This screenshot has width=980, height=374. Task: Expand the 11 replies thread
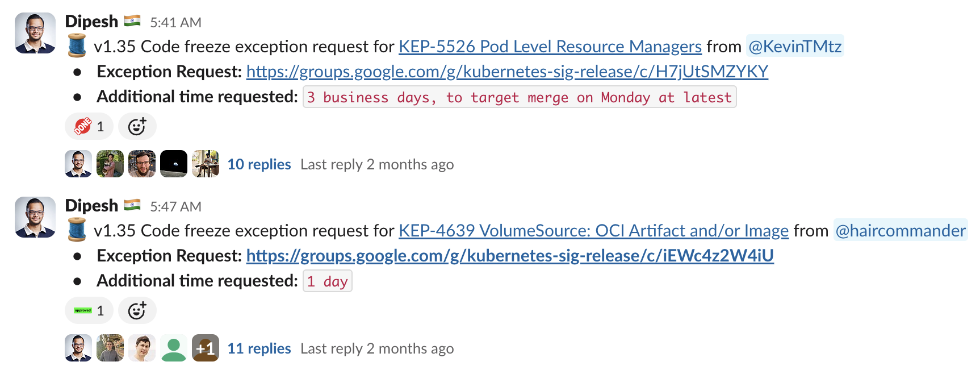tap(259, 348)
